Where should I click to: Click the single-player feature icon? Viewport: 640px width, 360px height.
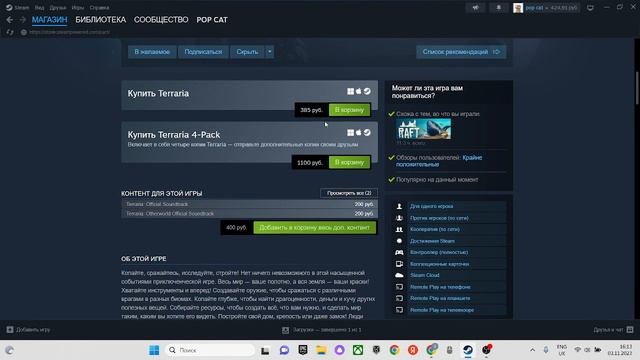pyautogui.click(x=399, y=207)
